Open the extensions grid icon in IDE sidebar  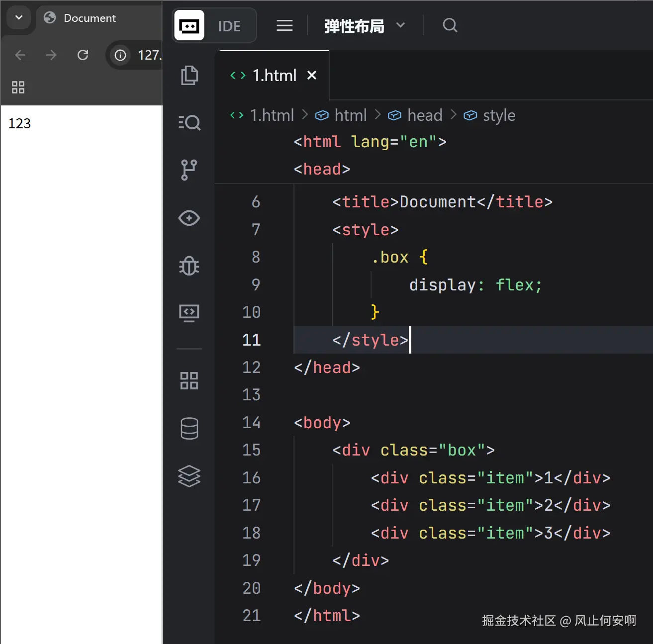(x=189, y=380)
